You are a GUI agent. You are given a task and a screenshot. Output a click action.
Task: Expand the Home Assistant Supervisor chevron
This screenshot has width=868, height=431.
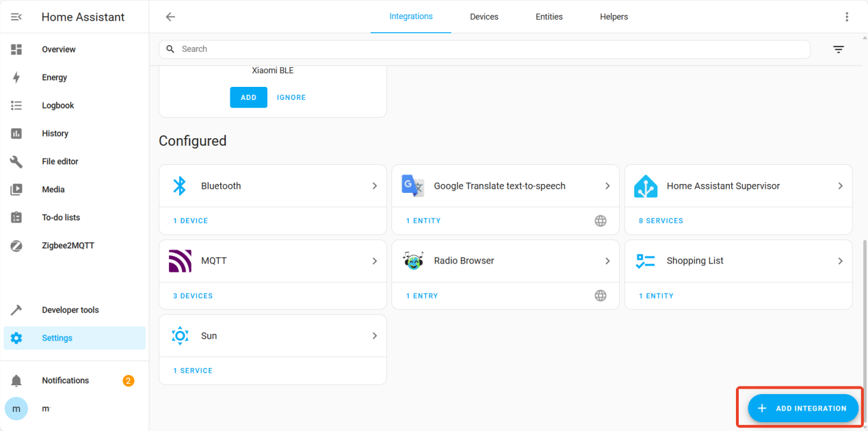[841, 186]
